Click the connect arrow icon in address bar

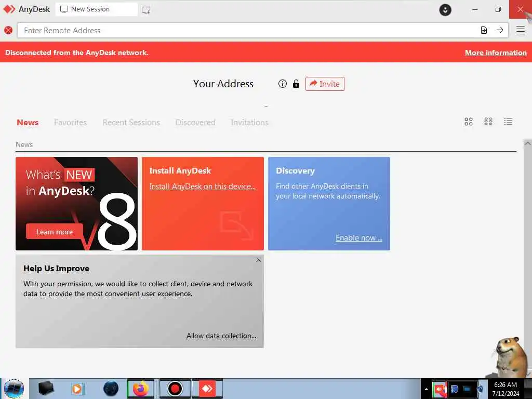500,30
